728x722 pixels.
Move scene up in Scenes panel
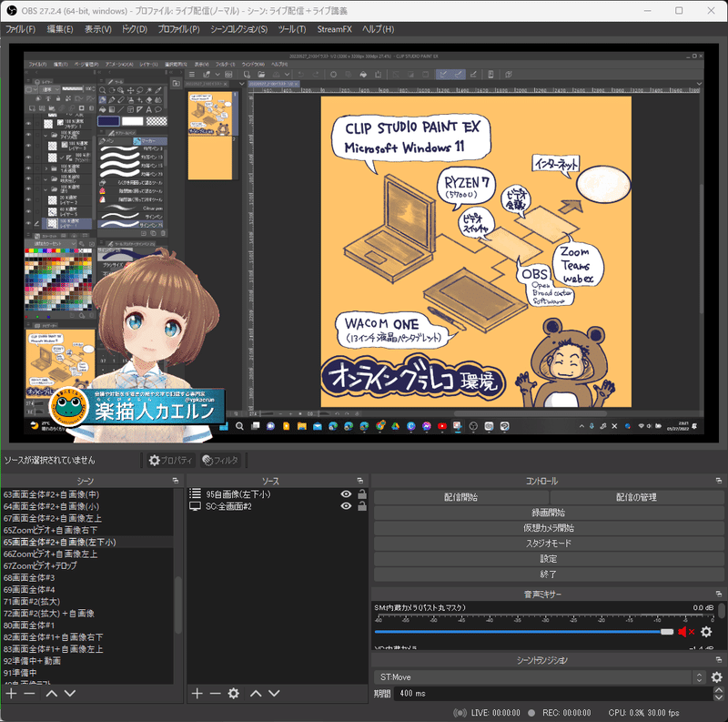click(x=52, y=694)
